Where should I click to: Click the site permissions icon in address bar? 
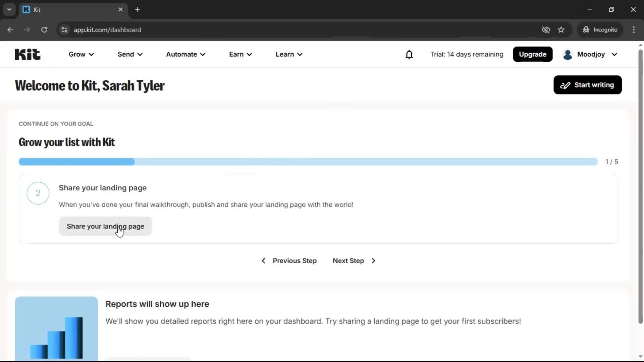click(x=64, y=29)
